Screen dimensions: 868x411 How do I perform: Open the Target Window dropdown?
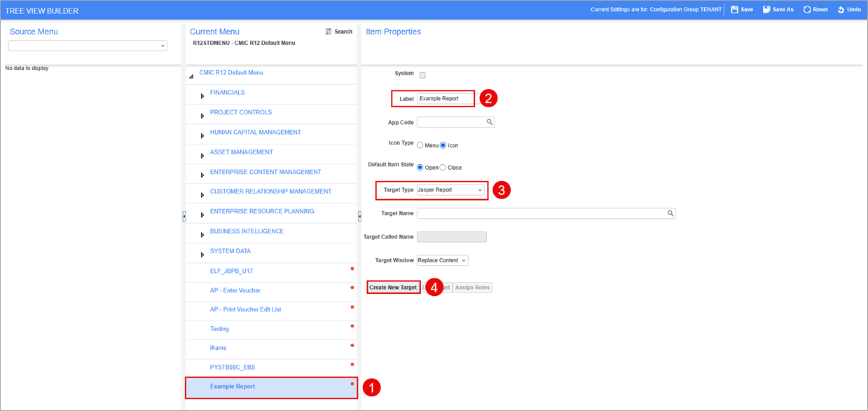[442, 260]
